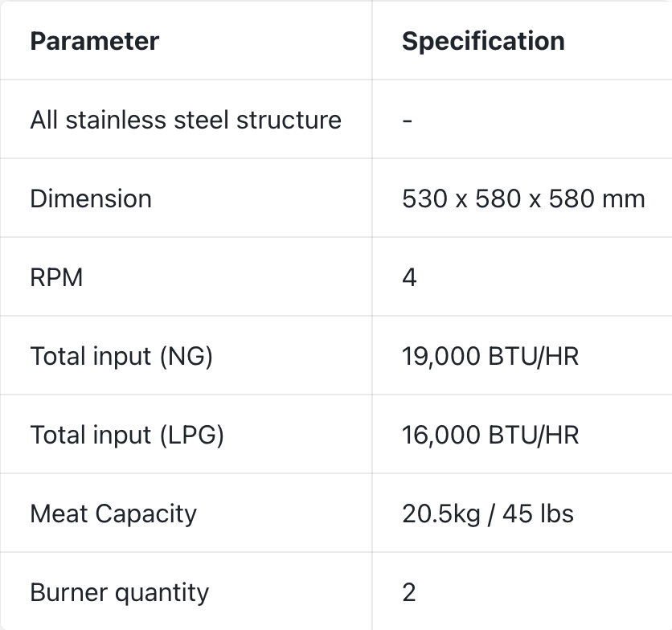This screenshot has height=630, width=672.
Task: Click the RPM value 4
Action: tap(409, 277)
